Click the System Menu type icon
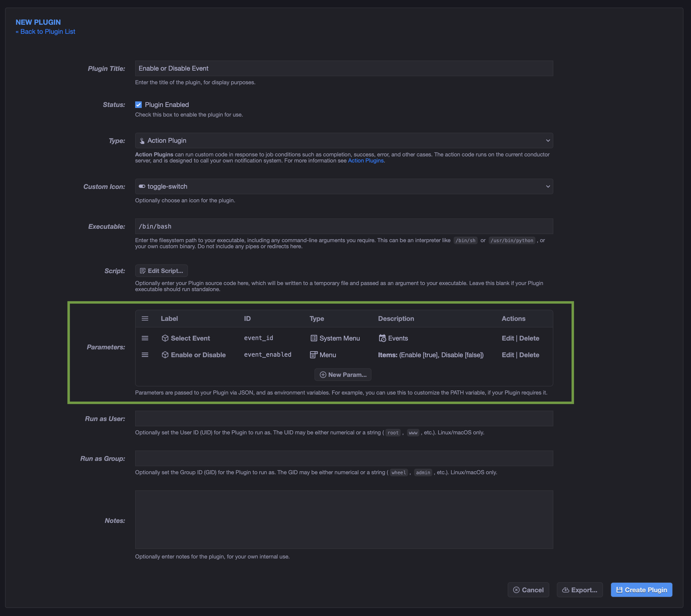 click(314, 338)
